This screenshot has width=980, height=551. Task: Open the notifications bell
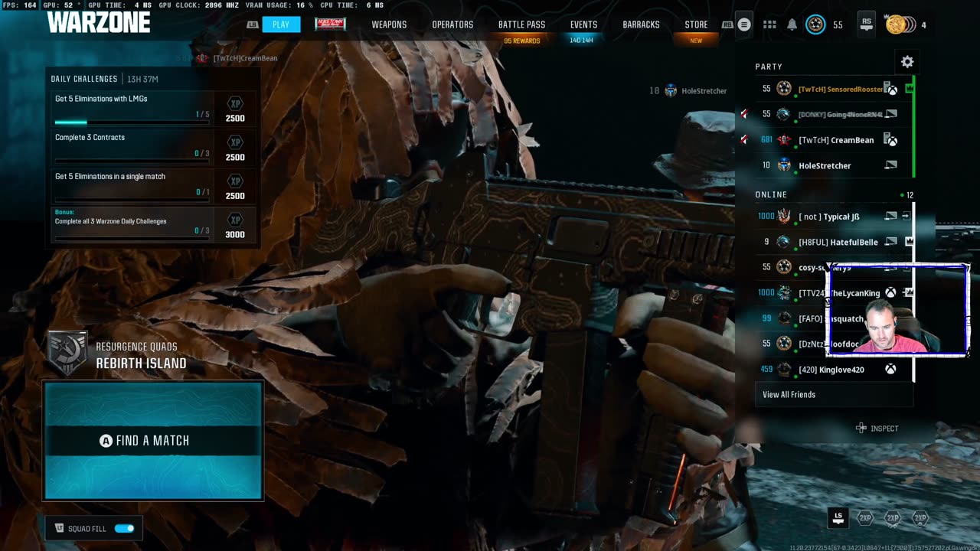tap(792, 24)
